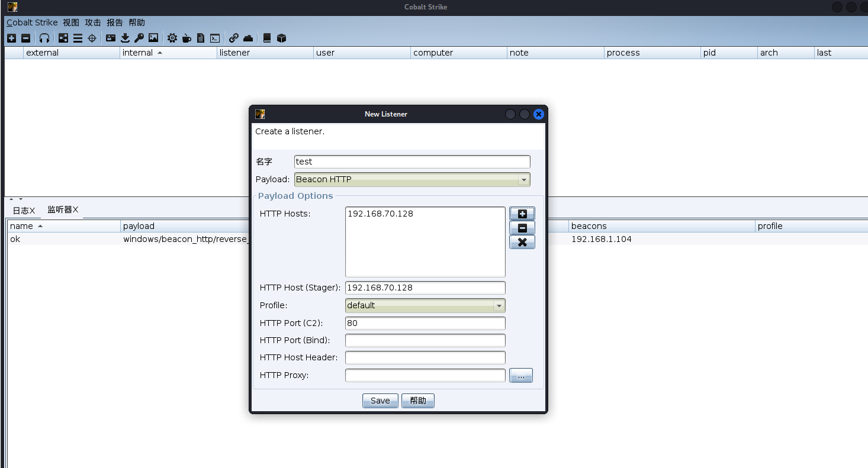Collapse the bottom pane with the down arrow
The width and height of the screenshot is (868, 468).
[21, 199]
